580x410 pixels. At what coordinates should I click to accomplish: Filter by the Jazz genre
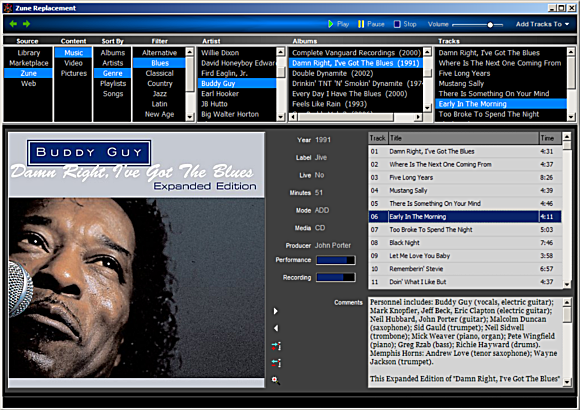[x=159, y=94]
